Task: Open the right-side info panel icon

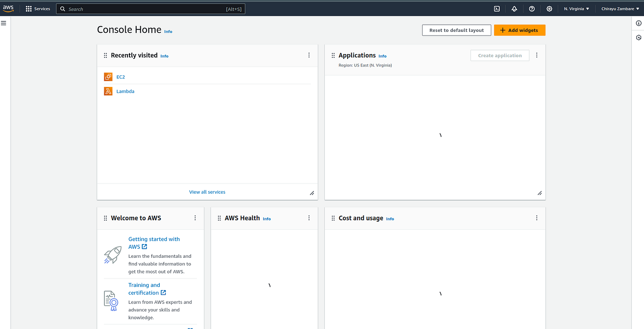Action: [638, 23]
